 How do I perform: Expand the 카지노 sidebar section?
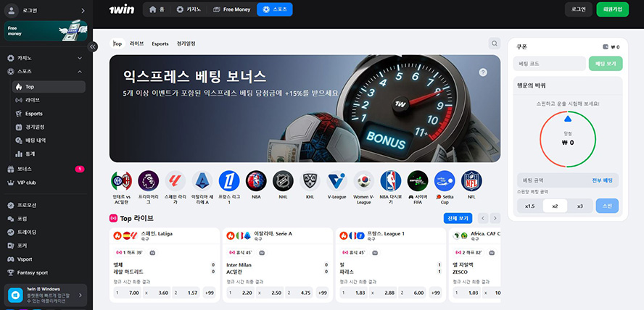tap(80, 58)
